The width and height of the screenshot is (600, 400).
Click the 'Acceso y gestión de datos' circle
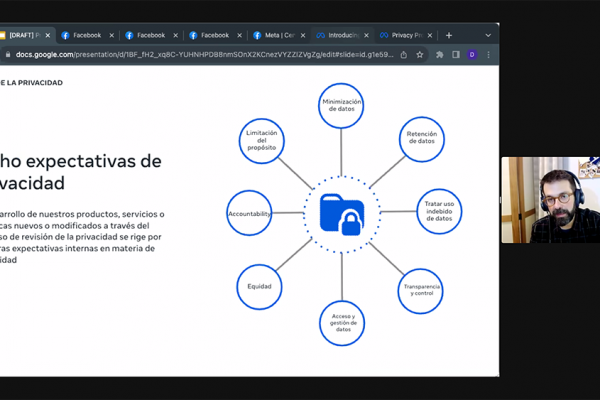342,323
